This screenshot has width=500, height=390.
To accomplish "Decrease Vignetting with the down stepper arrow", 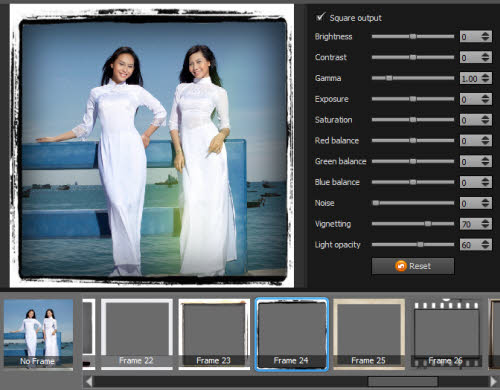I will coord(486,227).
